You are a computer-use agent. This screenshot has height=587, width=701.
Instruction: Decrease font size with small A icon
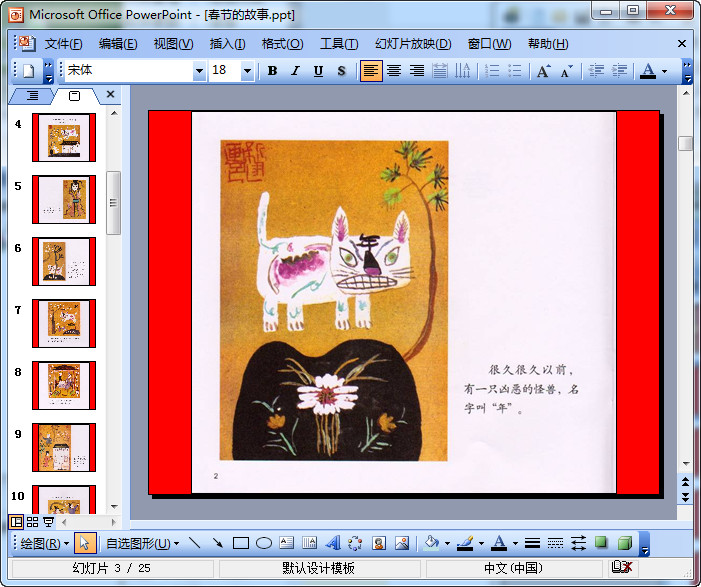point(566,71)
